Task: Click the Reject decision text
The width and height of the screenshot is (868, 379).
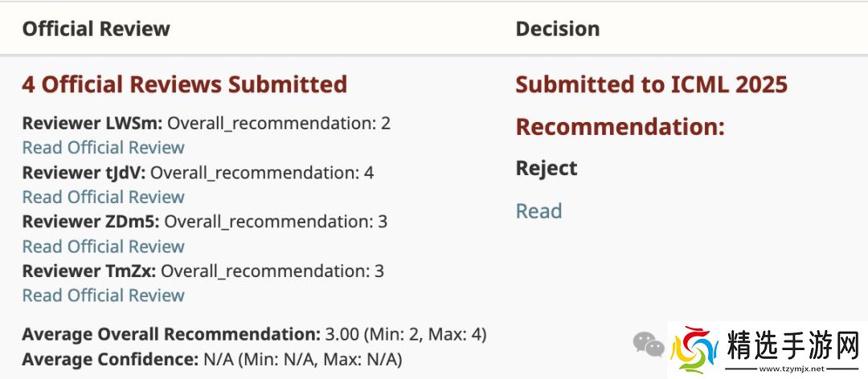Action: coord(547,169)
